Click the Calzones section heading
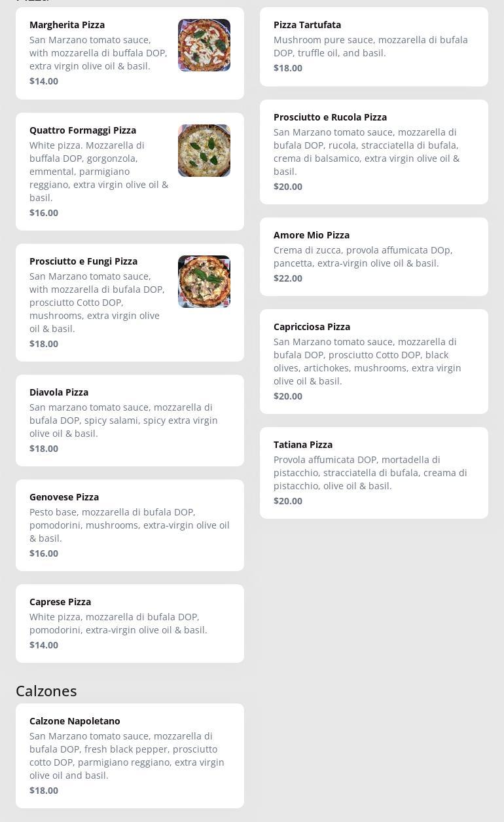This screenshot has height=822, width=504. (x=46, y=691)
